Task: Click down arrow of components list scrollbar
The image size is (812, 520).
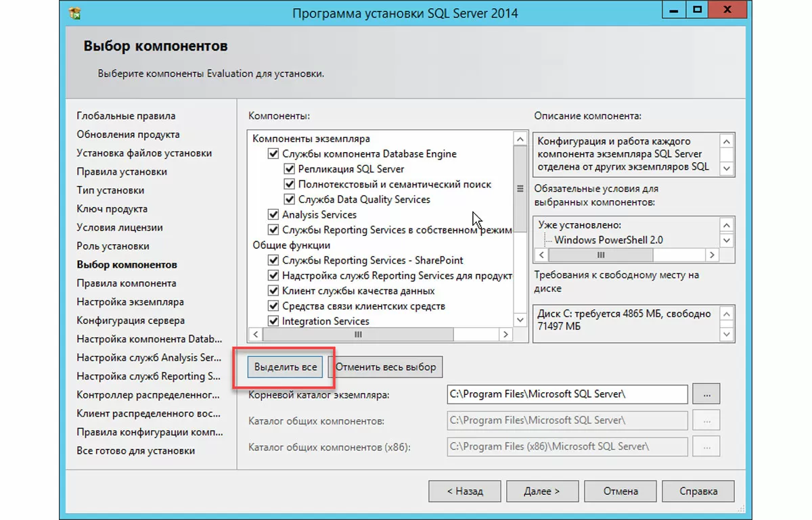Action: pos(520,321)
